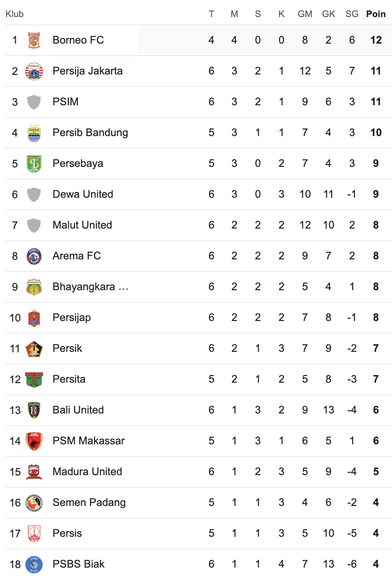
Task: Click the green Persebaya crest
Action: click(34, 164)
